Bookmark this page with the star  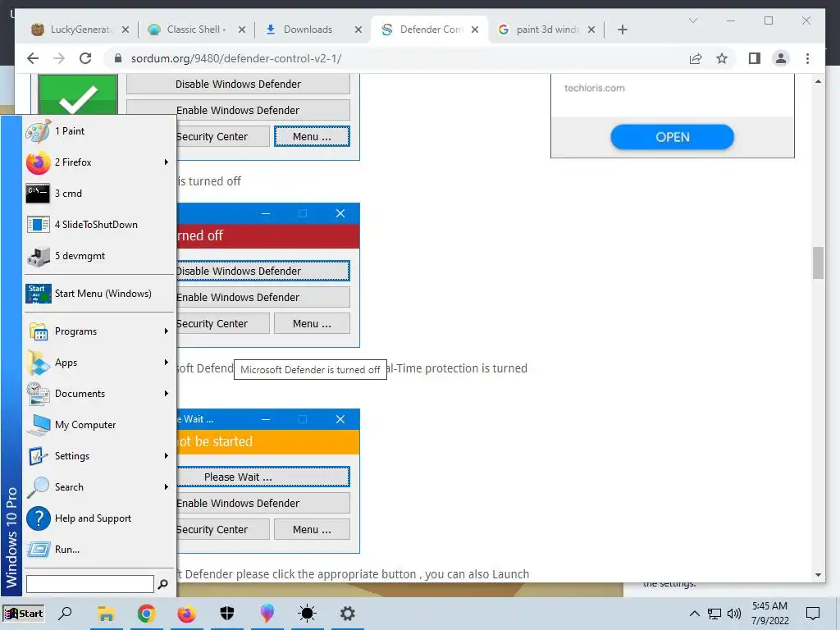(x=722, y=58)
